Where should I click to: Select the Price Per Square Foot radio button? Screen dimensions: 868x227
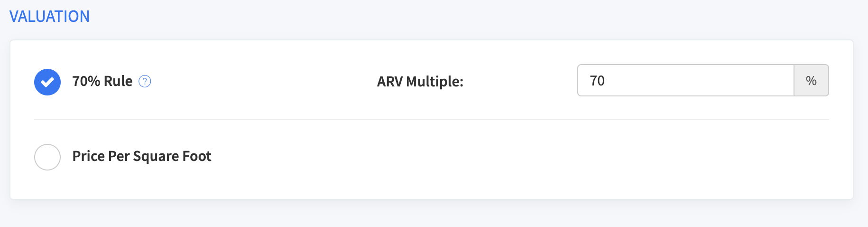(x=47, y=157)
